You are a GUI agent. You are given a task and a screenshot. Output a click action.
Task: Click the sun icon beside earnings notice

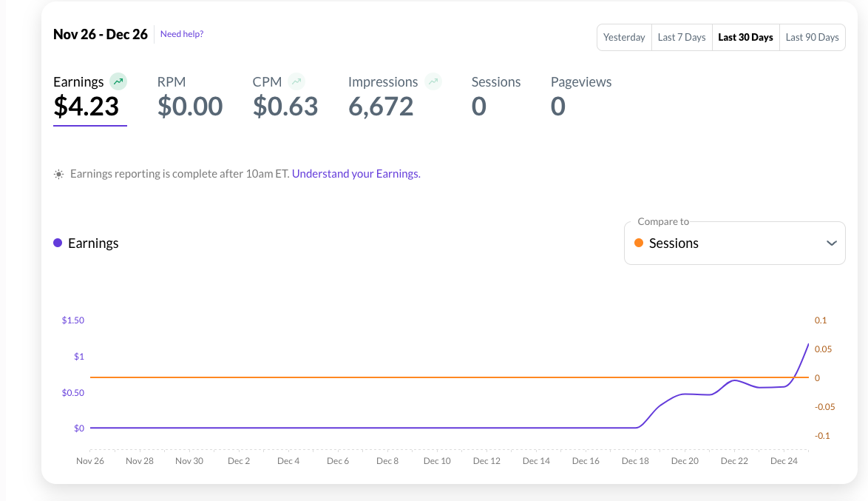(59, 175)
